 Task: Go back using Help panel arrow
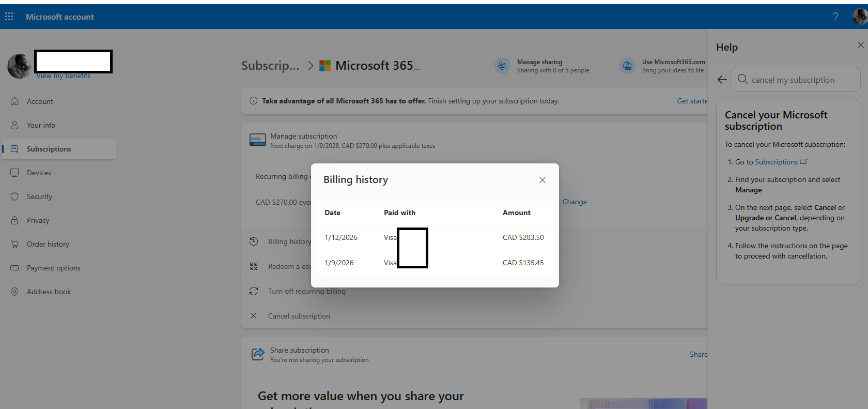[722, 80]
